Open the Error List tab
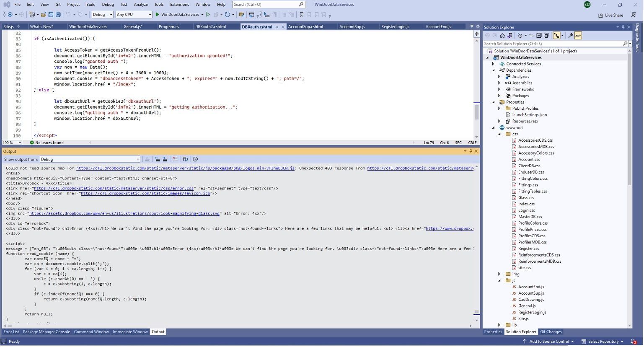 pyautogui.click(x=11, y=332)
